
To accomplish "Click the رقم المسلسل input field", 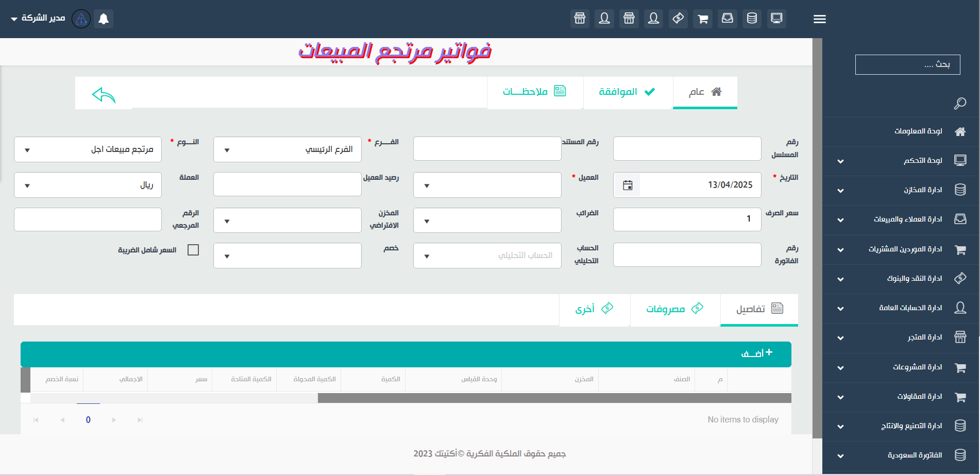I will [x=687, y=149].
